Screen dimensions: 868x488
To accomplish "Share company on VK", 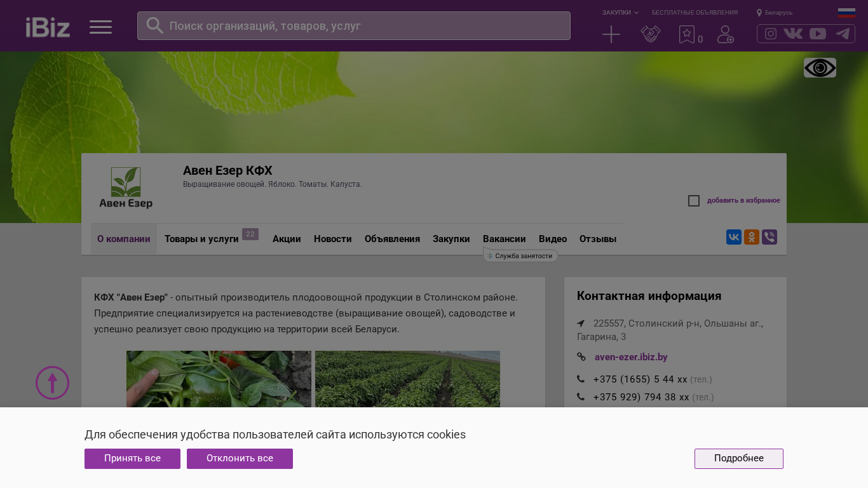I will 734,237.
